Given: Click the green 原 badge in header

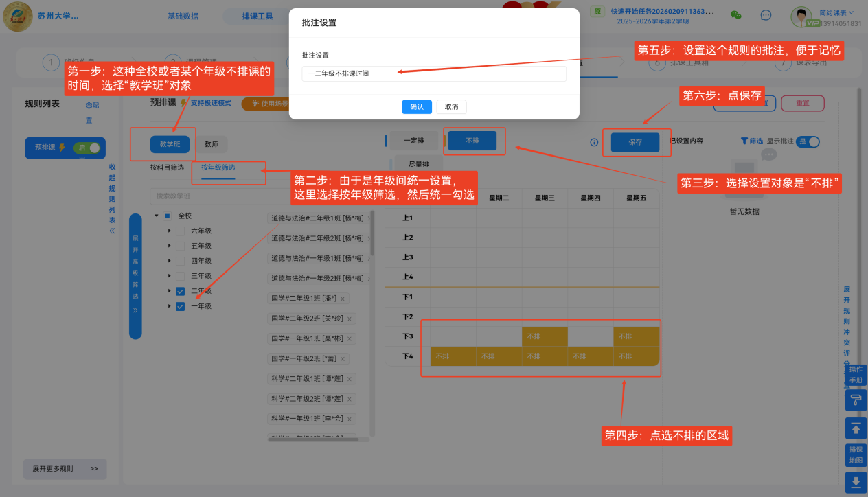Looking at the screenshot, I should click(x=597, y=12).
